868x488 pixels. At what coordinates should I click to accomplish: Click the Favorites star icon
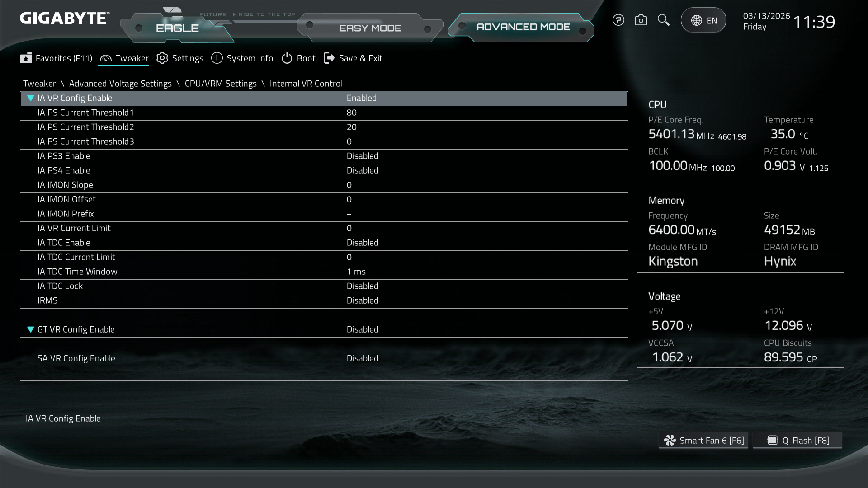pyautogui.click(x=26, y=58)
